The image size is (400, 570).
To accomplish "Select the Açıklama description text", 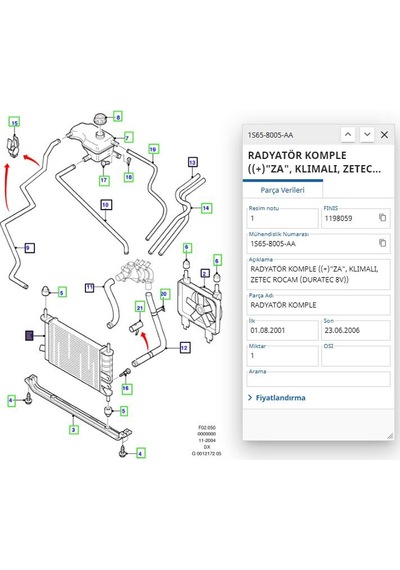I will (x=319, y=274).
